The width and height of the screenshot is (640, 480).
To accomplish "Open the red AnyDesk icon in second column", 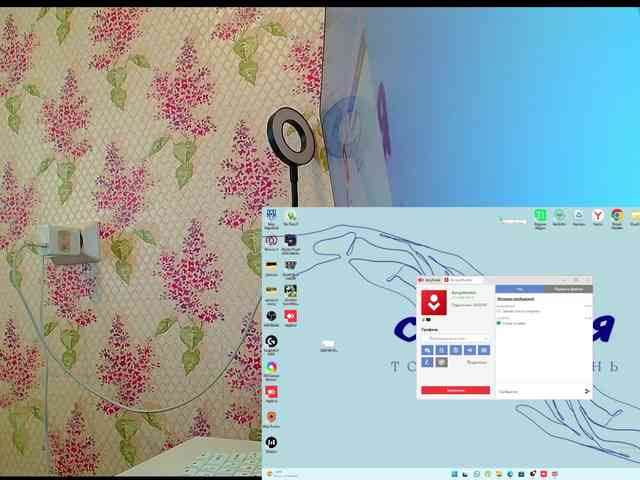I will (291, 318).
